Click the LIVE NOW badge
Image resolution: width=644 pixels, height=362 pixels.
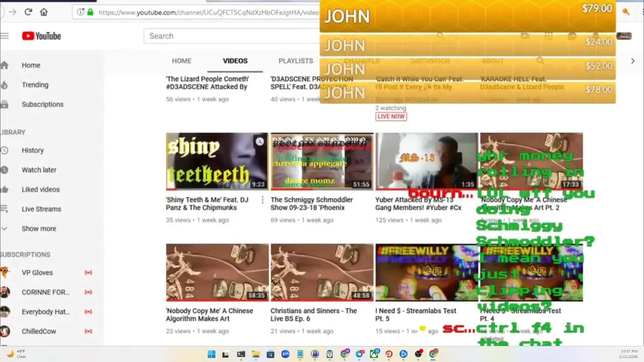(x=391, y=116)
